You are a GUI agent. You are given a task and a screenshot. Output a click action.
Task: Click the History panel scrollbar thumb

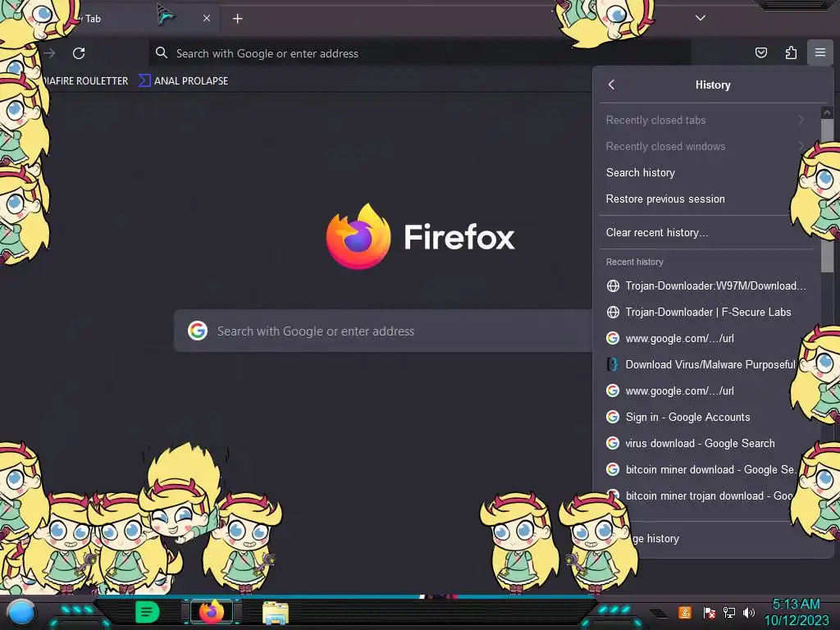(x=827, y=195)
